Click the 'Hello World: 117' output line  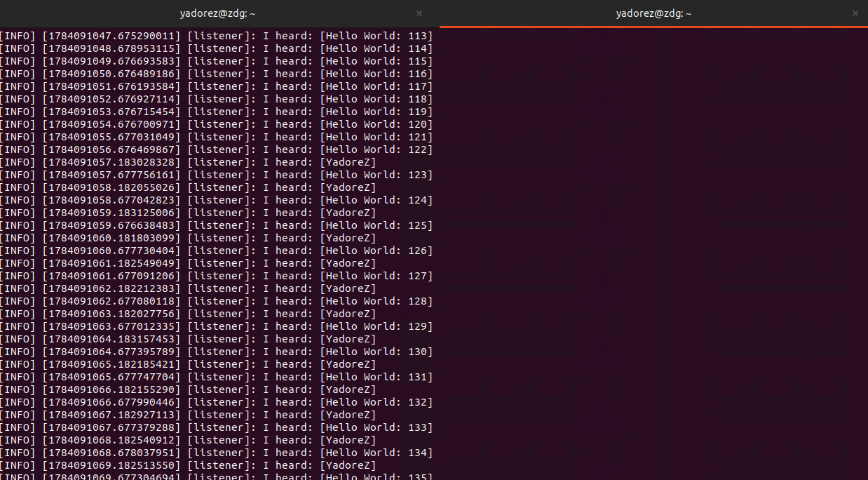(x=217, y=86)
